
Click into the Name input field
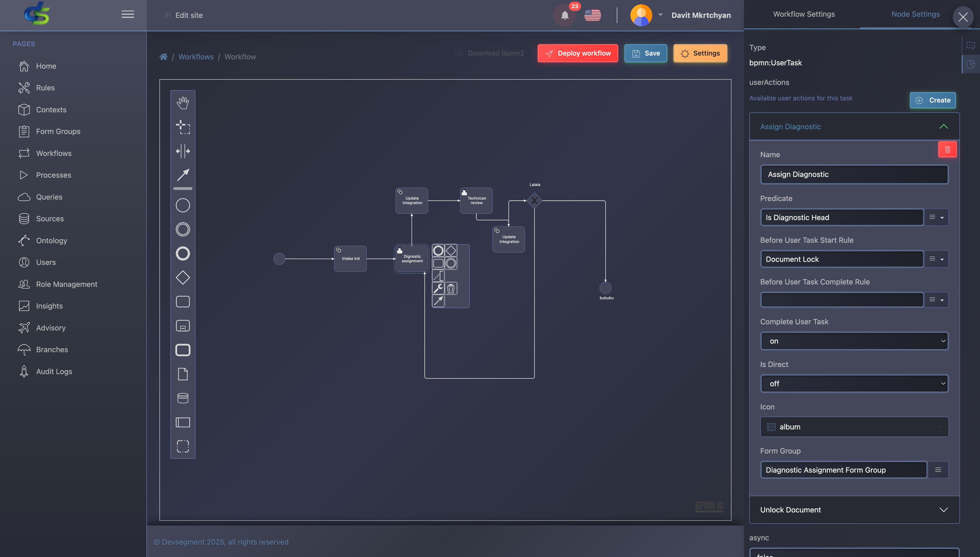(854, 175)
